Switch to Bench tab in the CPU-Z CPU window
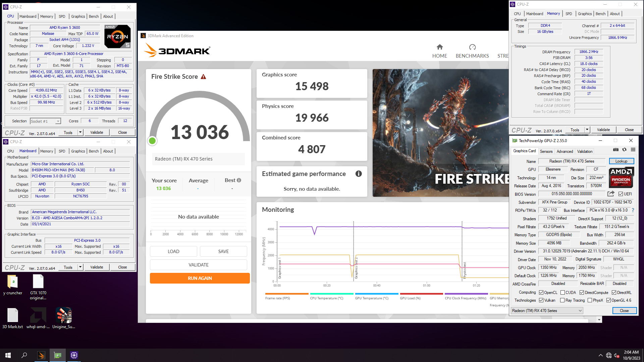Image resolution: width=644 pixels, height=362 pixels. coord(94,16)
